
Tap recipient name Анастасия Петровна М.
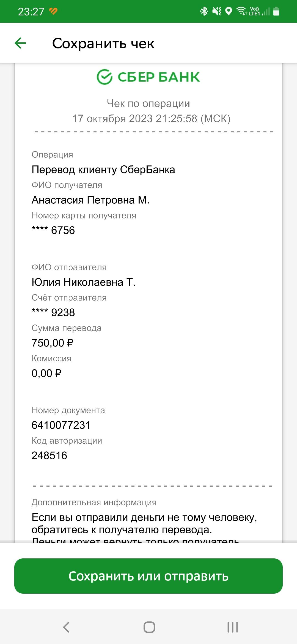(91, 200)
